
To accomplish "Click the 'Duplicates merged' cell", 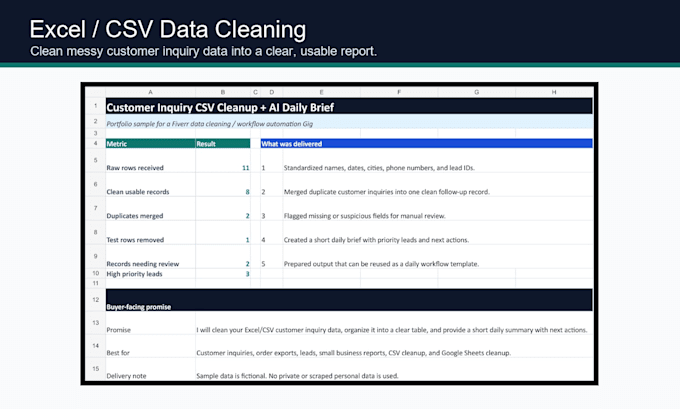I will point(150,209).
